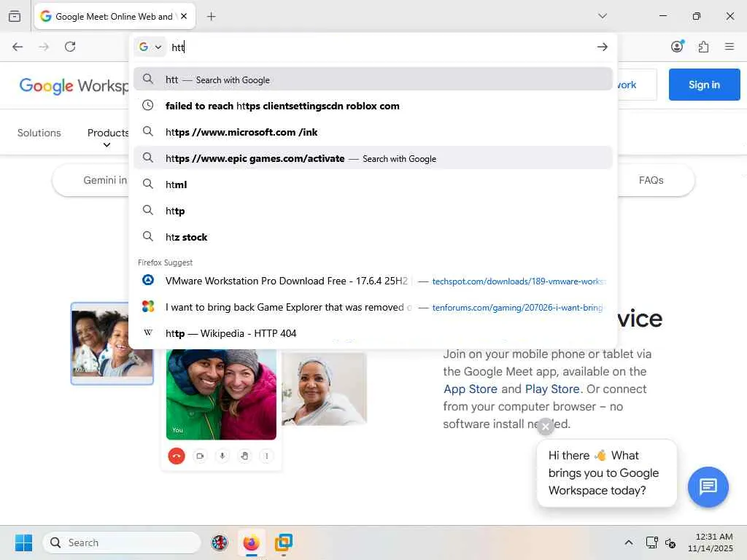
Task: Open the Extensions puzzle icon
Action: pyautogui.click(x=703, y=47)
